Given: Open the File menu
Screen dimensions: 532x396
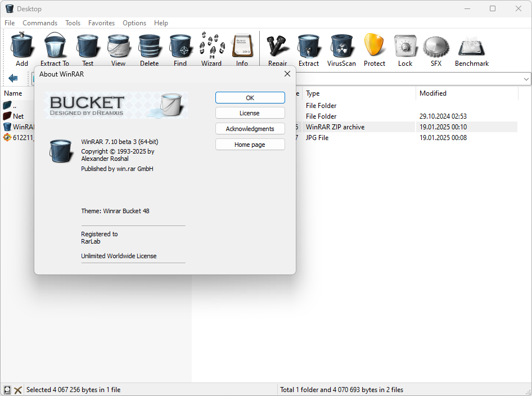Looking at the screenshot, I should (x=10, y=22).
